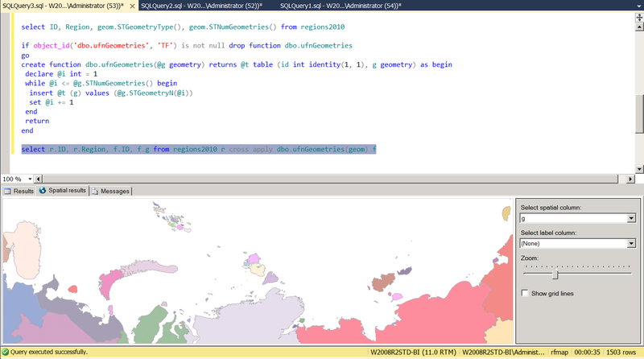Click the editor scroll up arrow
644x359 pixels.
click(639, 27)
